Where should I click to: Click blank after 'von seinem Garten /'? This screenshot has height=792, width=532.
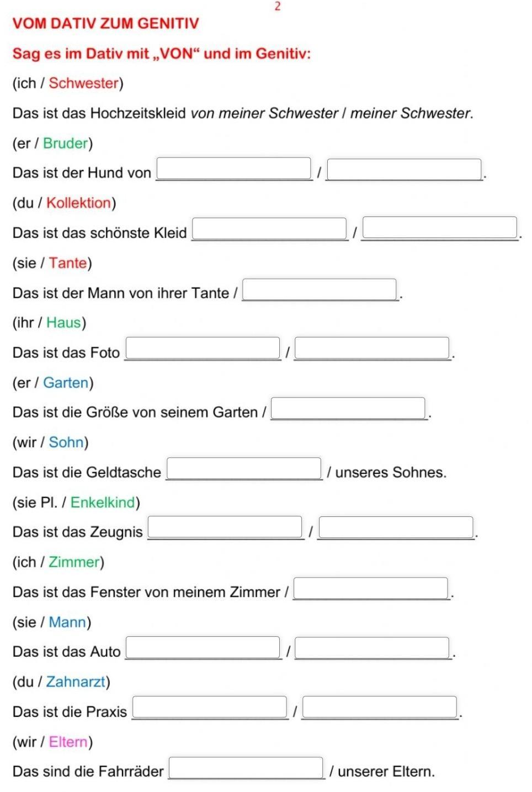click(348, 408)
